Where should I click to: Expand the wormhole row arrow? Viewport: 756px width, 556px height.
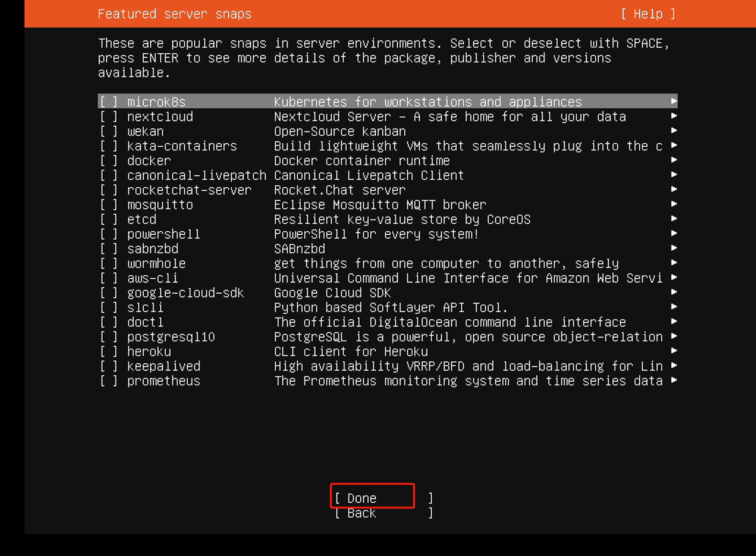(x=673, y=262)
